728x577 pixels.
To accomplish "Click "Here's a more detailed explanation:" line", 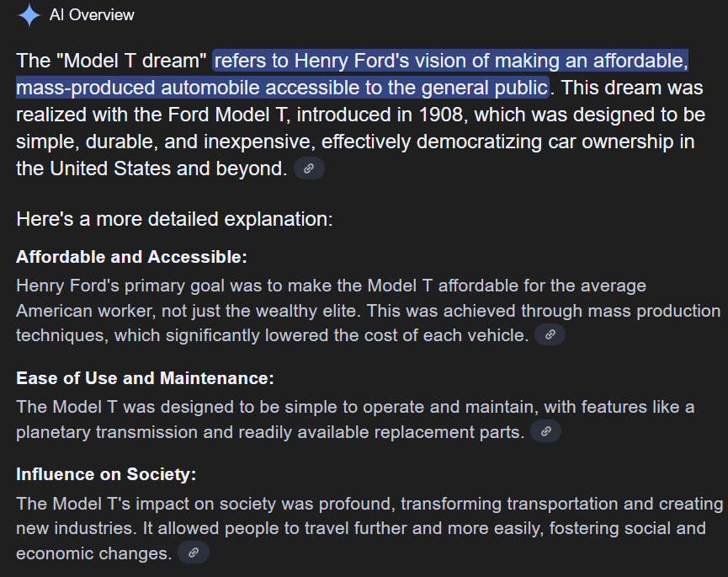I will [x=174, y=219].
